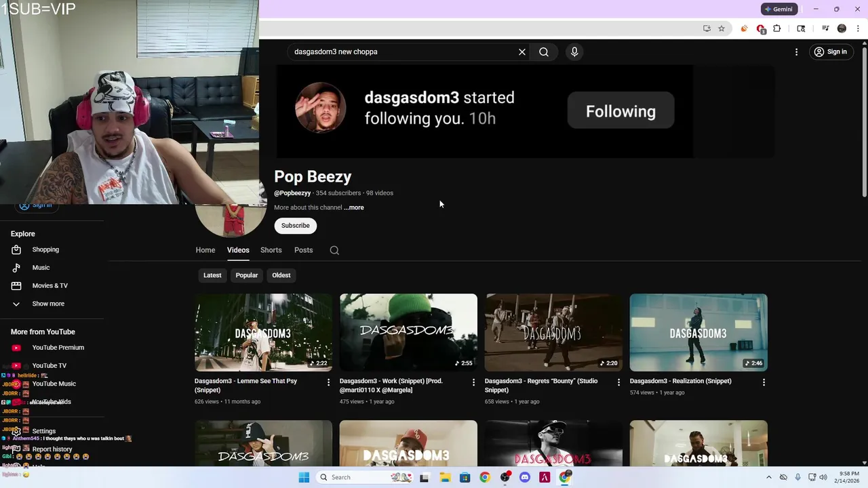Open Dasgasdom3 - Realization (Snippet) title
Viewport: 868px width, 488px height.
click(x=681, y=381)
